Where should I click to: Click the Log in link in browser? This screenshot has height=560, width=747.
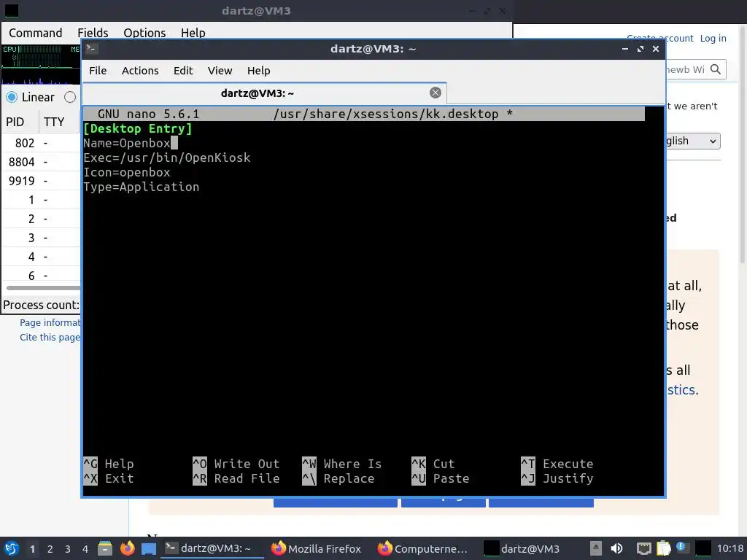pos(713,38)
